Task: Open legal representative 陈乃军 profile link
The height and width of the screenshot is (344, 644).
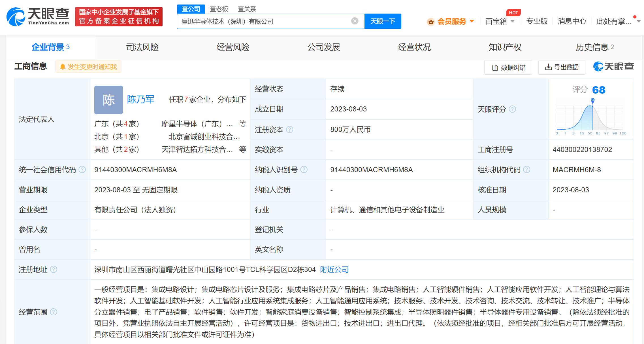Action: 141,100
